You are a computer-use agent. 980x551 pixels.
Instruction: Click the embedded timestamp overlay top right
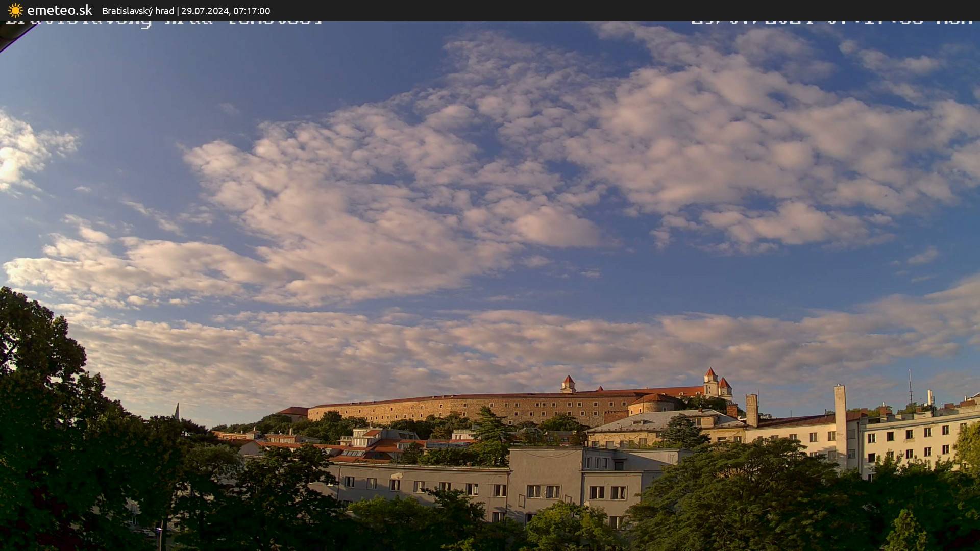pyautogui.click(x=832, y=23)
